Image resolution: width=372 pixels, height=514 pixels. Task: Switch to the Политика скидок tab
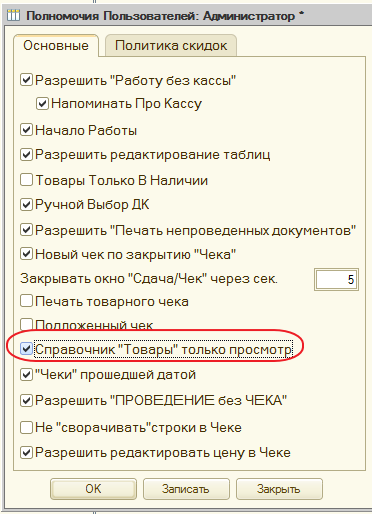tap(171, 46)
